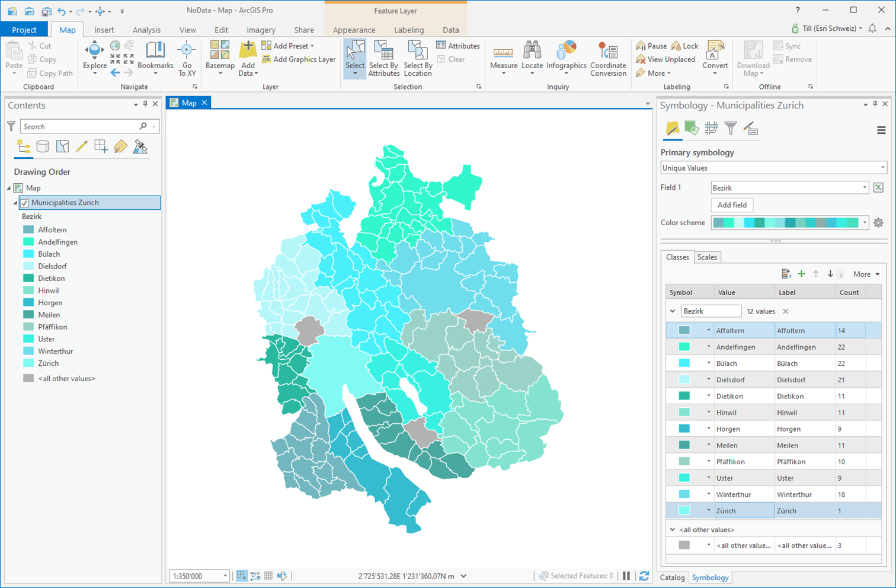
Task: Activate the Select tool
Action: (x=355, y=58)
